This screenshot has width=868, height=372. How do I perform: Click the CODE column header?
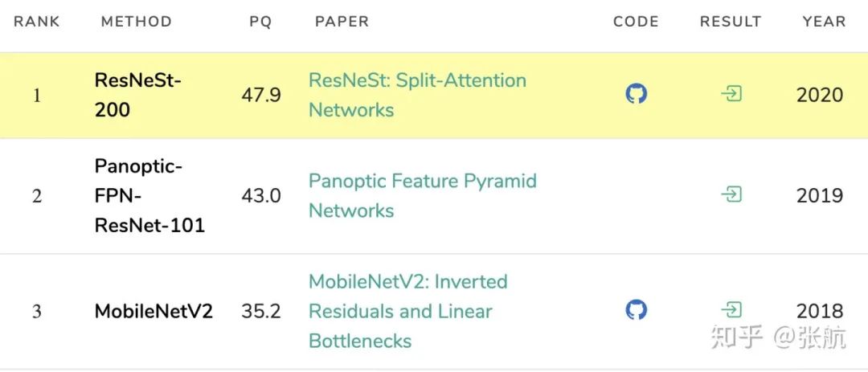click(636, 22)
